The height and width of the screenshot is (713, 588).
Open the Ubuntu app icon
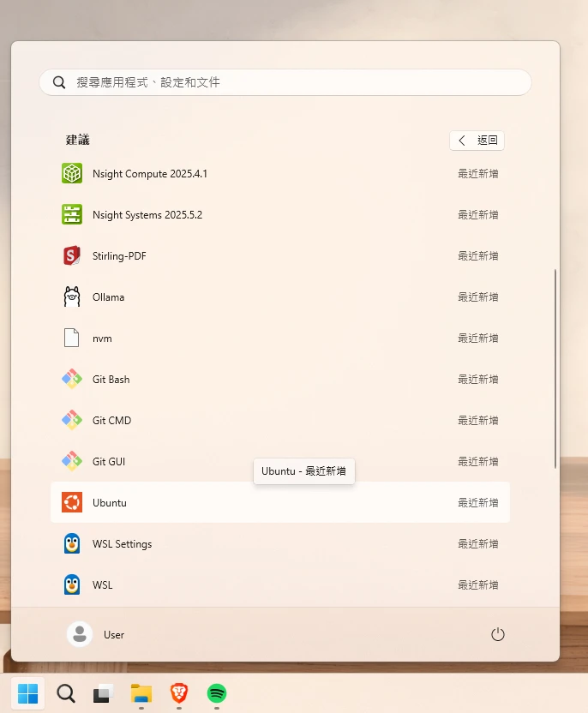(72, 502)
